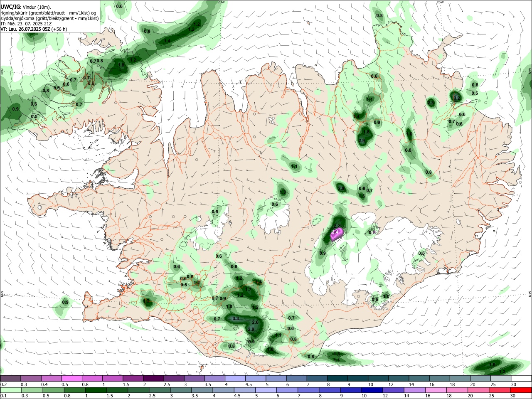Click the '3.3' precipitation value on the map

point(236,318)
